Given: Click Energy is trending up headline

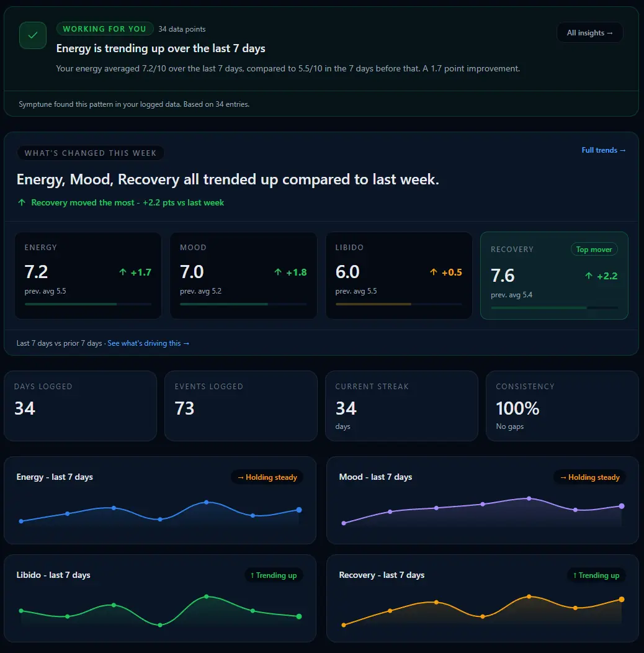Looking at the screenshot, I should pos(161,48).
